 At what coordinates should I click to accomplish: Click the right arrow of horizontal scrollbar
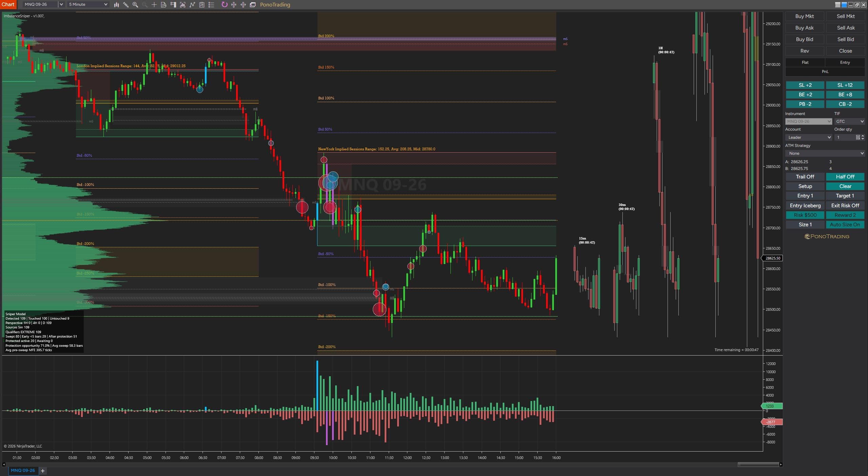tap(781, 464)
